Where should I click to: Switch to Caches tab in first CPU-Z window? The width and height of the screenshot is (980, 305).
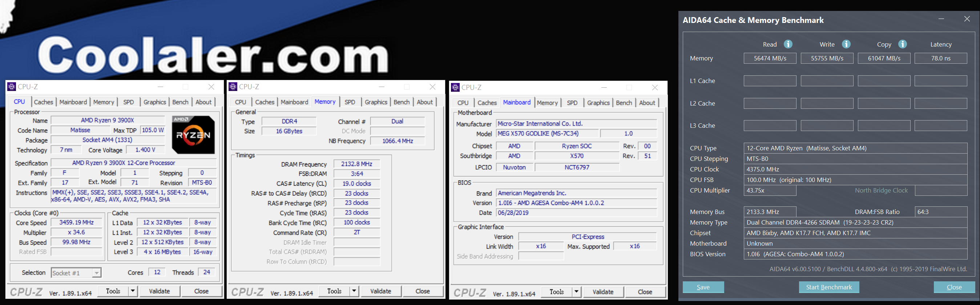click(43, 102)
